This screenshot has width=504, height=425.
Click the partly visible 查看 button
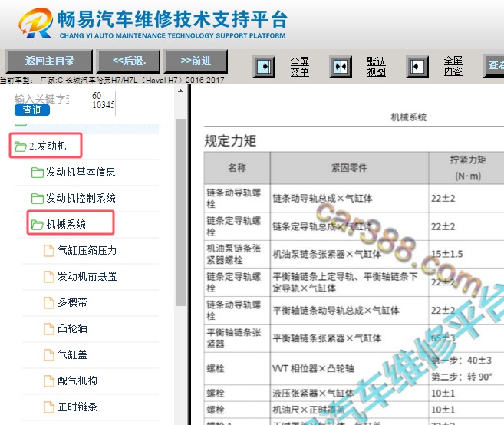point(493,65)
